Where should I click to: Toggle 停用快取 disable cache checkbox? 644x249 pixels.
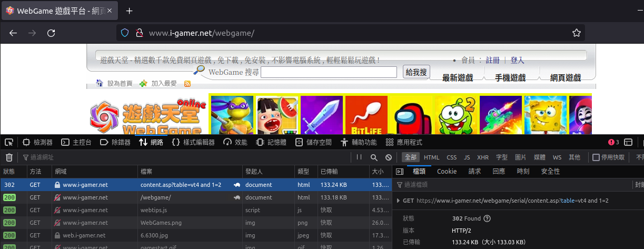click(x=596, y=157)
